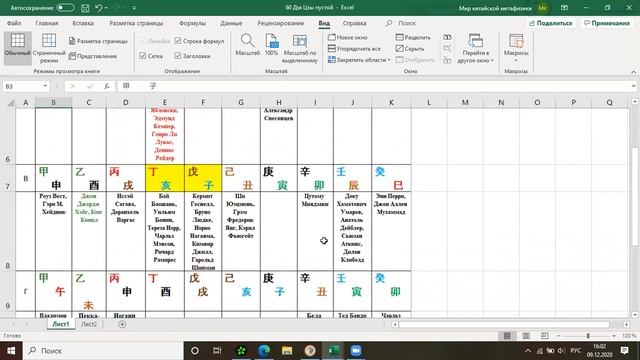
Task: Toggle the disabled Линейка checkbox
Action: (x=142, y=41)
